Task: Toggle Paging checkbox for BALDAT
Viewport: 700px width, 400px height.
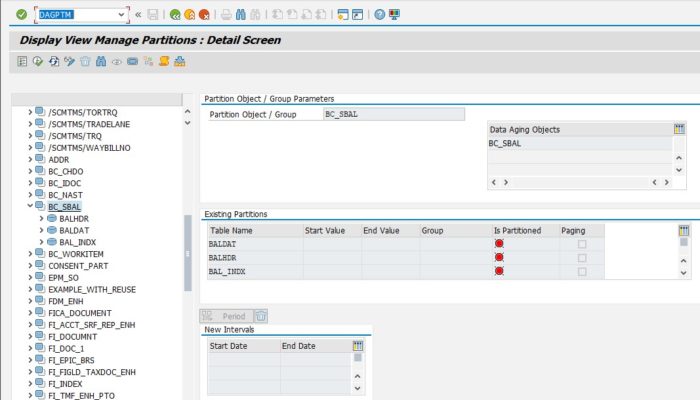Action: 582,244
